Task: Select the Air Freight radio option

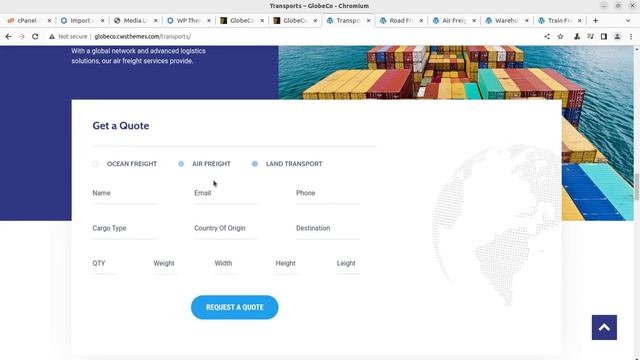Action: pos(181,164)
